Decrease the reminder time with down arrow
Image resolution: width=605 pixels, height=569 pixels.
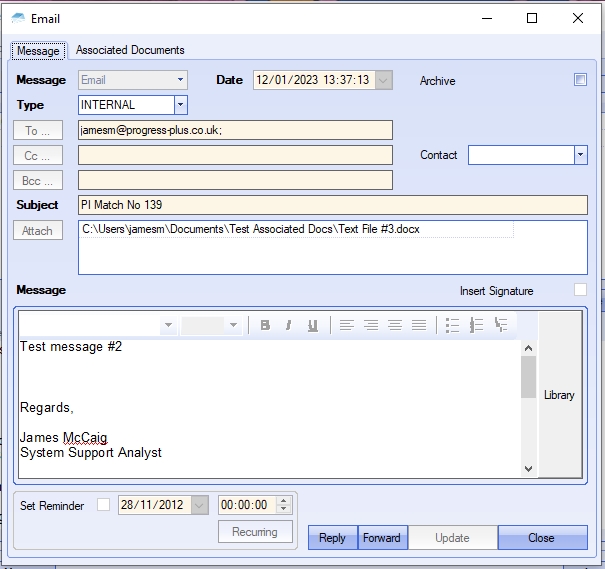point(284,509)
